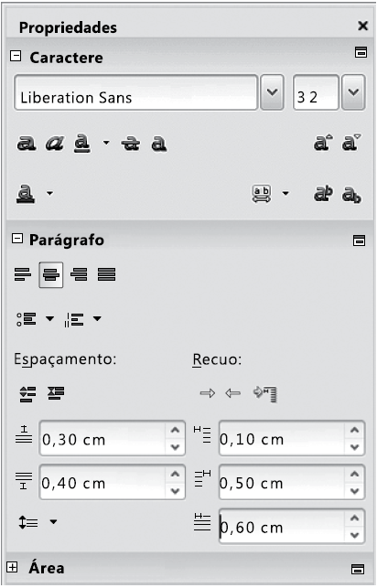Open the Liberation Sans font name dropdown
Screen dimensions: 377x588
click(x=272, y=92)
